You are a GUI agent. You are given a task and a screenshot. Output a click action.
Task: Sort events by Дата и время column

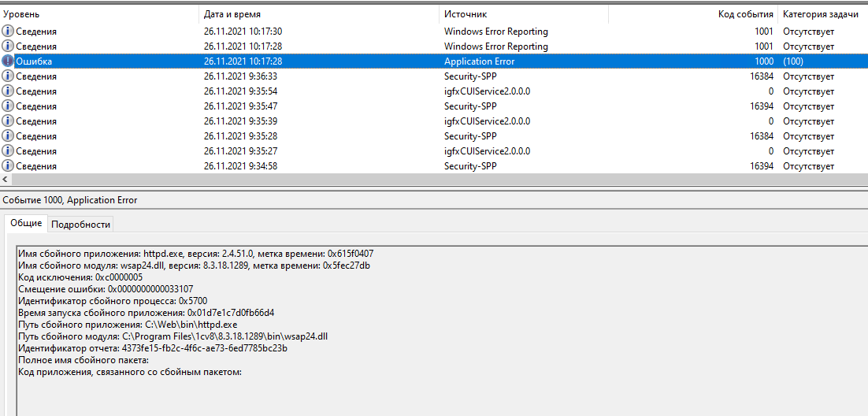click(x=232, y=14)
